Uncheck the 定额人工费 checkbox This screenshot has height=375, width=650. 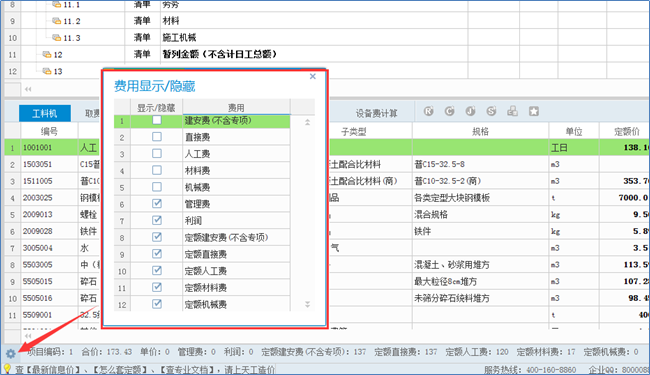pos(157,271)
